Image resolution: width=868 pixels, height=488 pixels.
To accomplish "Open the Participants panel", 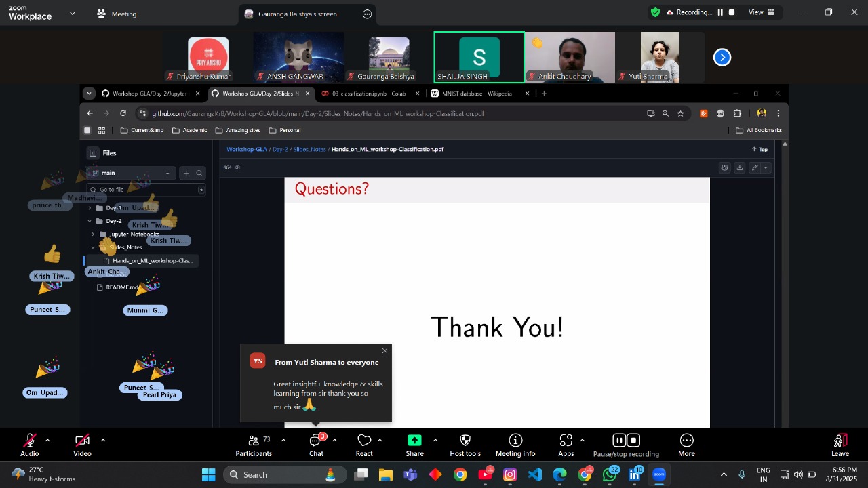I will click(x=254, y=445).
